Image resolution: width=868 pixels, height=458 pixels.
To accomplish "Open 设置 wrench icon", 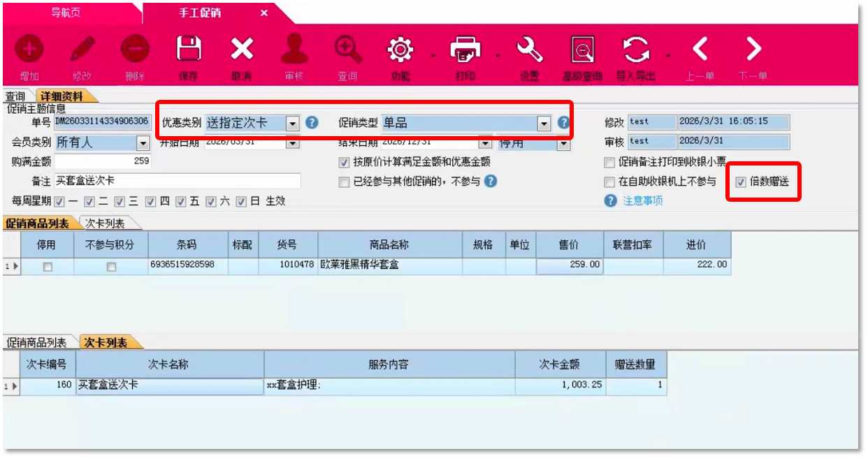I will [530, 50].
